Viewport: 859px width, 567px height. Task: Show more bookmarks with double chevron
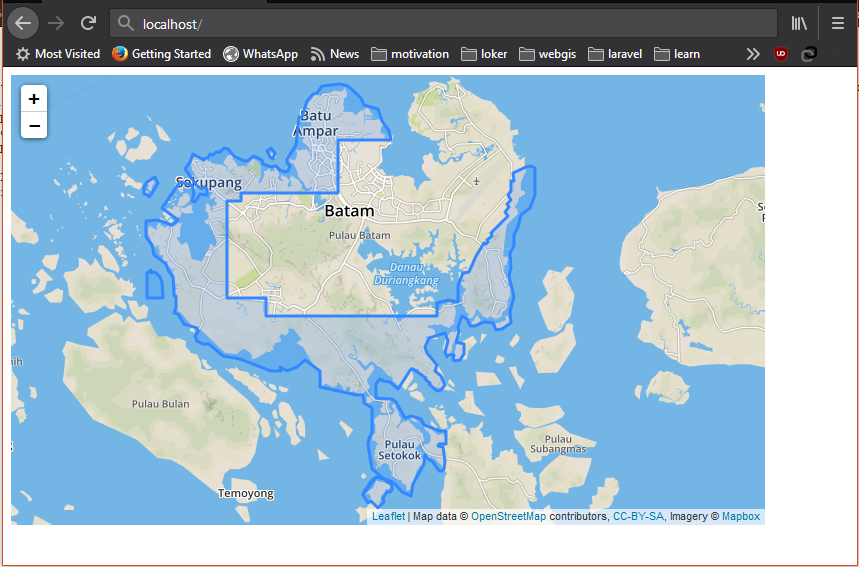pos(753,54)
